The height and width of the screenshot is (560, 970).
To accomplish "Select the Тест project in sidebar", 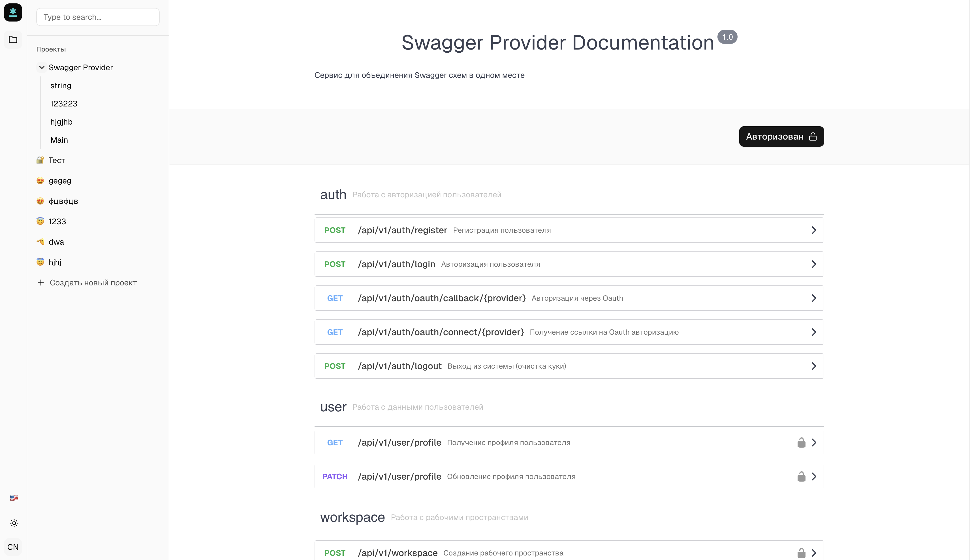I will click(57, 161).
